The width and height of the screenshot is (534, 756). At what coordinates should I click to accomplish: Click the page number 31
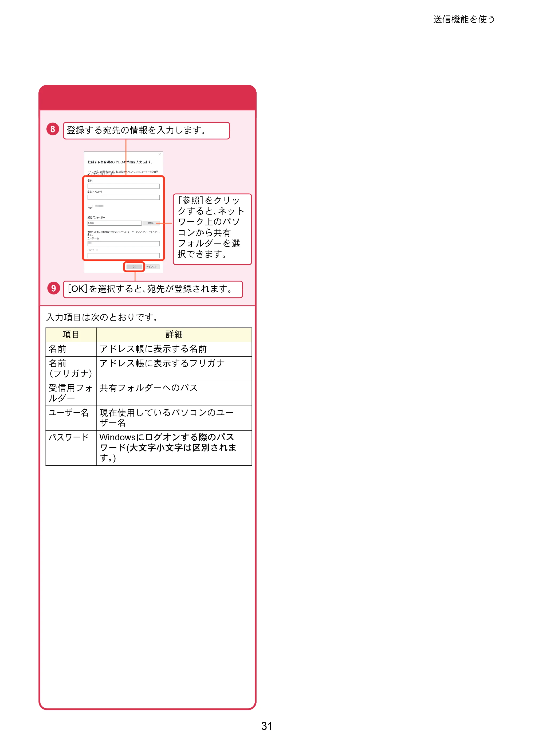(x=267, y=726)
